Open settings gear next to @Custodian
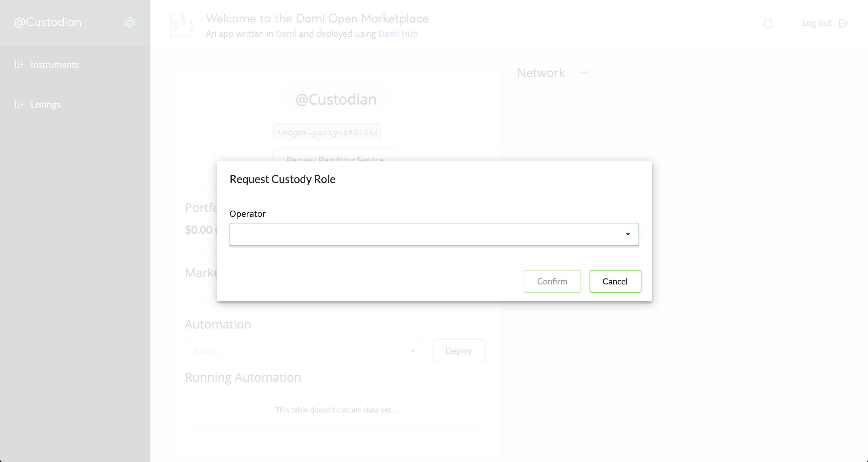 [130, 22]
